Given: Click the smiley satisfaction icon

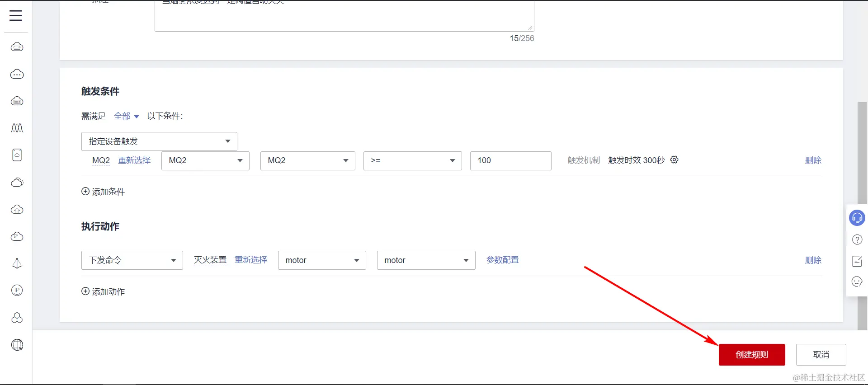Looking at the screenshot, I should [x=857, y=282].
